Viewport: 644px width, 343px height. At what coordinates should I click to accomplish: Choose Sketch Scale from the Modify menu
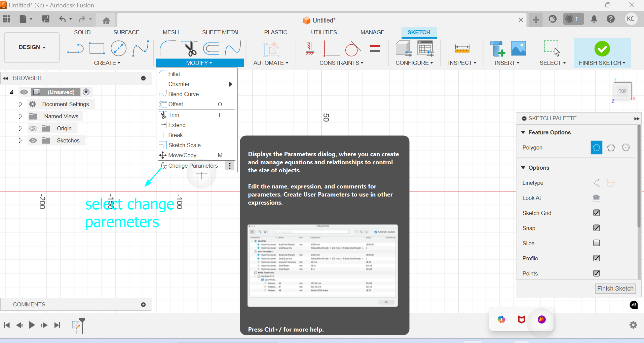click(x=197, y=145)
